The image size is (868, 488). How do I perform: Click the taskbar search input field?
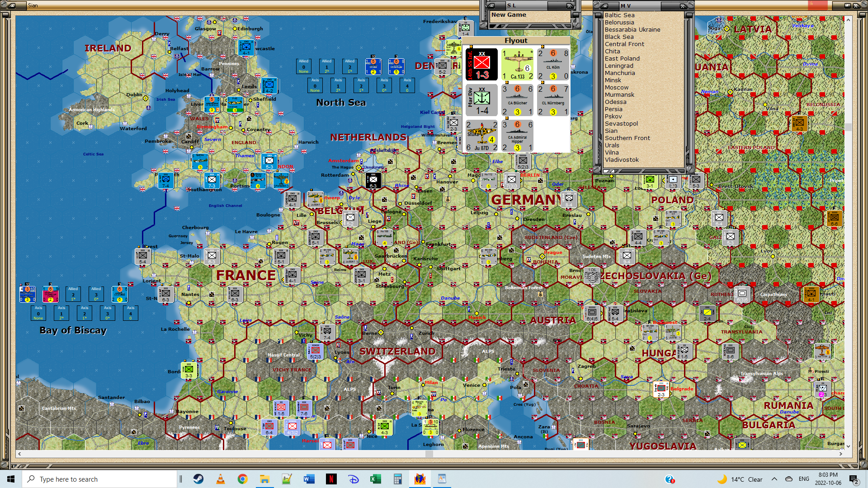(x=99, y=479)
